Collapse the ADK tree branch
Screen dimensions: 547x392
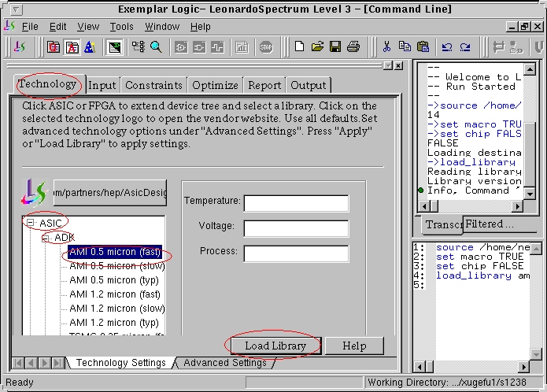pos(45,238)
